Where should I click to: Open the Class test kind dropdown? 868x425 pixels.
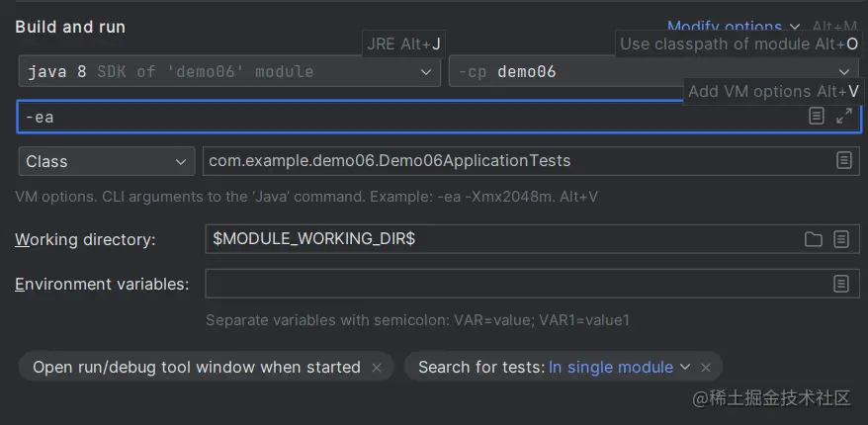(x=182, y=161)
